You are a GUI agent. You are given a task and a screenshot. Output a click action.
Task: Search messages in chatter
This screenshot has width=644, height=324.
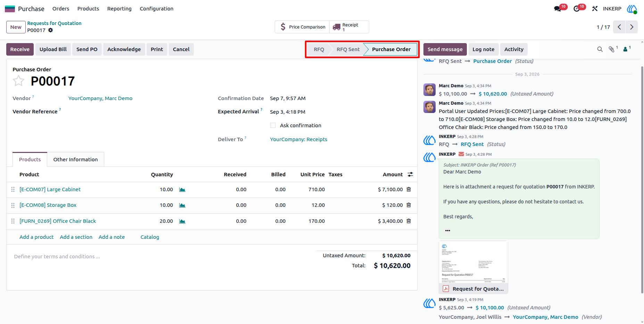pyautogui.click(x=600, y=49)
